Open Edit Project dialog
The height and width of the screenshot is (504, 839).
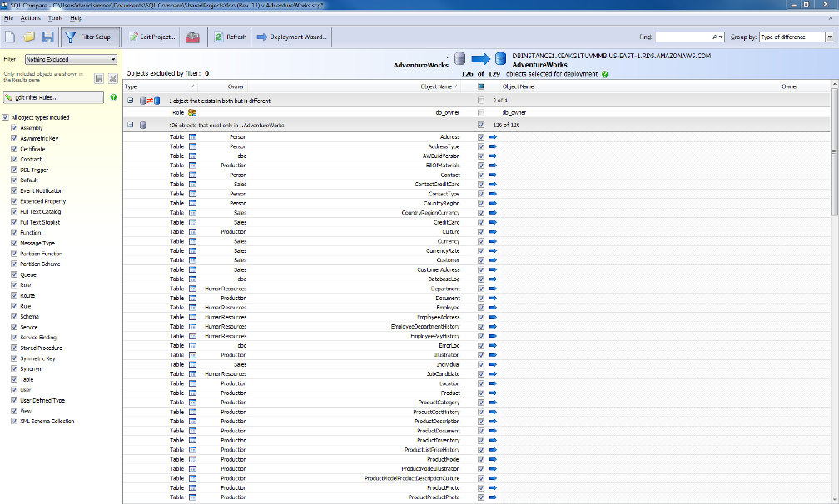coord(152,37)
